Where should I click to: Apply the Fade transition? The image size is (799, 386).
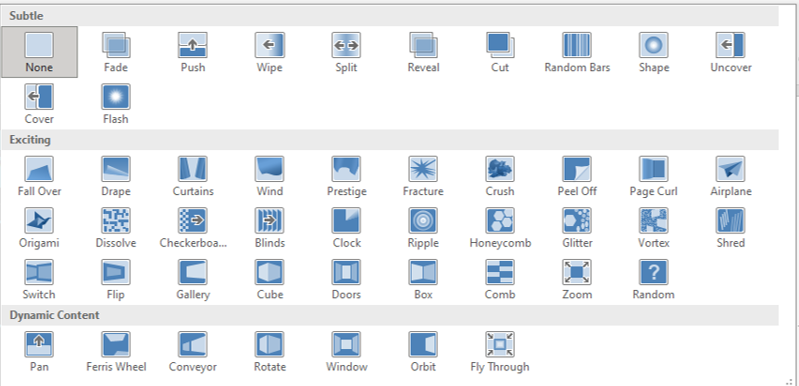116,52
